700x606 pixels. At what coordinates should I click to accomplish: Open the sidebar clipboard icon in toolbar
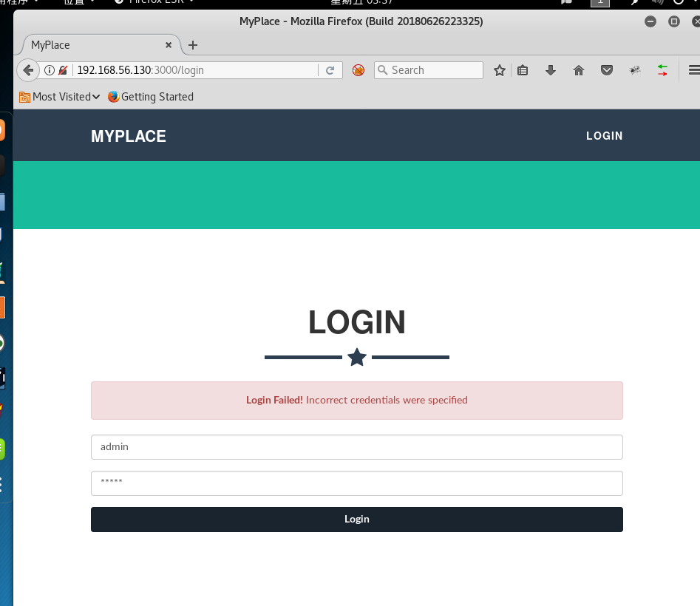point(523,69)
